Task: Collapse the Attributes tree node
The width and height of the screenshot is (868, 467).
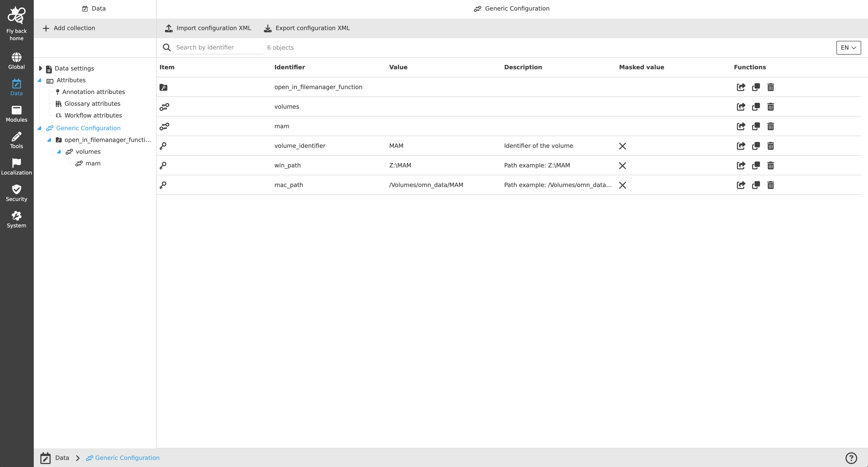Action: (x=40, y=80)
